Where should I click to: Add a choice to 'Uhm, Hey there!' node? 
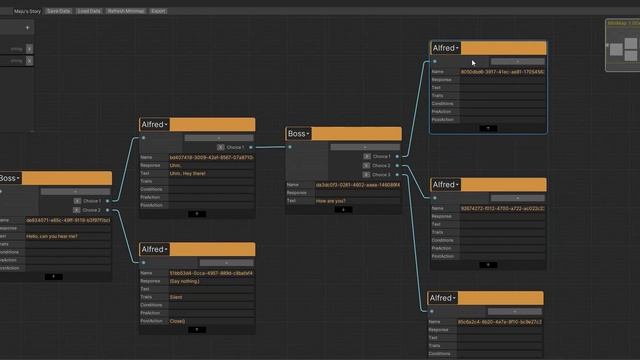219,138
